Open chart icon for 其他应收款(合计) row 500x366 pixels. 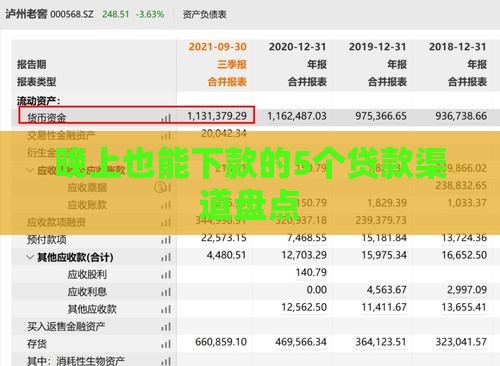(166, 257)
